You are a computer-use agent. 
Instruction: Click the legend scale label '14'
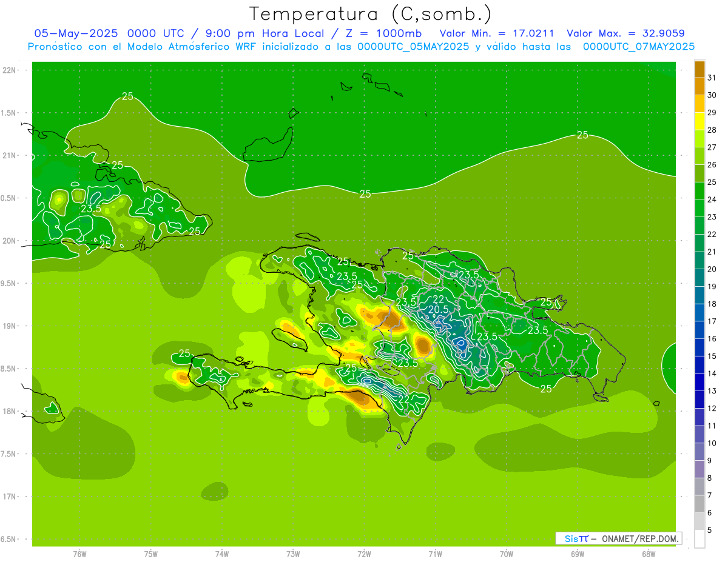pyautogui.click(x=712, y=373)
